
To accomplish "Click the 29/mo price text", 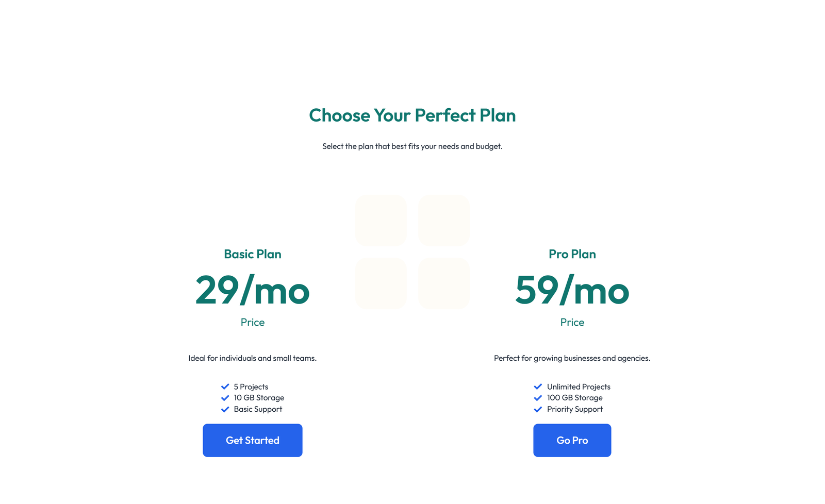I will point(253,291).
